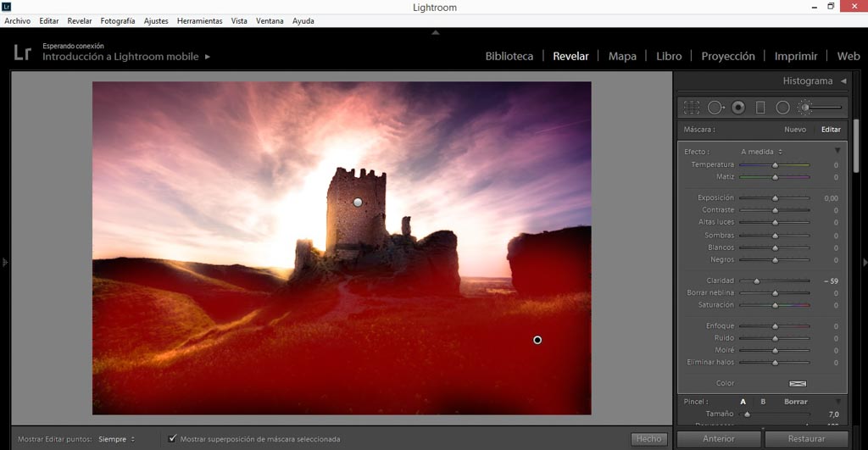
Task: Select the Spot Removal tool icon
Action: point(715,108)
